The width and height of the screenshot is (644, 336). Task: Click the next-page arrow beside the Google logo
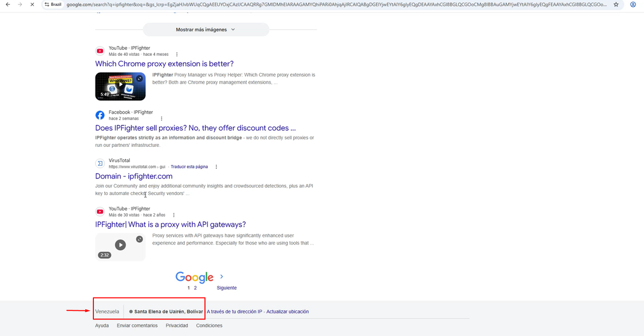222,277
